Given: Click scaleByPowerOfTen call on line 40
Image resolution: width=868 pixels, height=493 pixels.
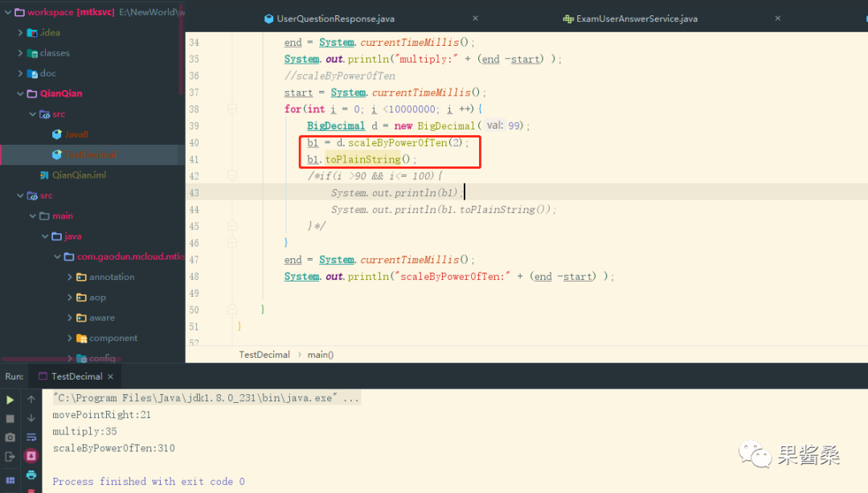Looking at the screenshot, I should [x=398, y=143].
